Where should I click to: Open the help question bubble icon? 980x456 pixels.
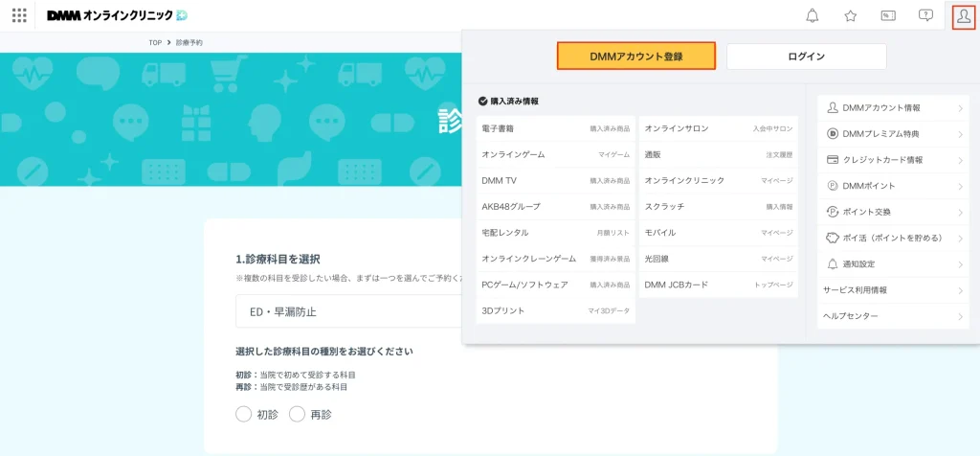(x=925, y=15)
